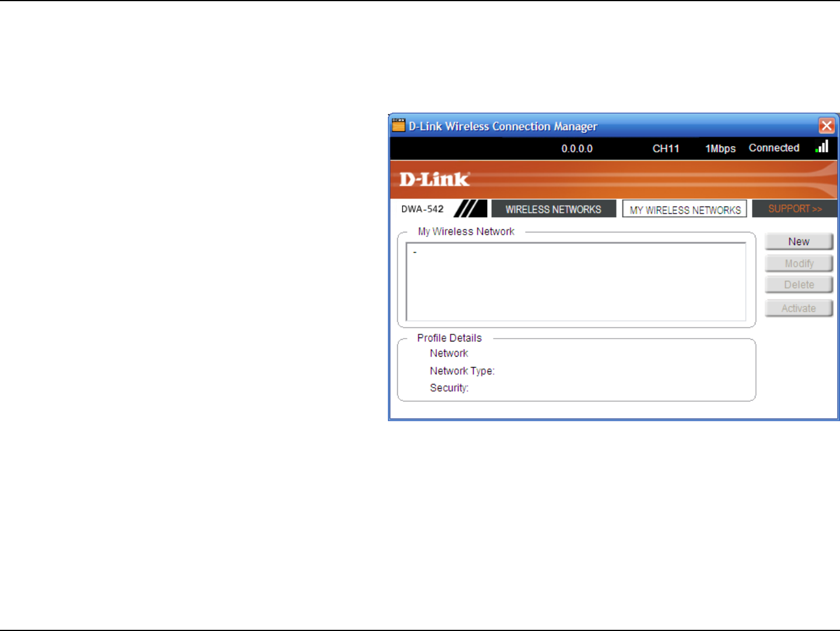Click the Connected status text

[774, 148]
